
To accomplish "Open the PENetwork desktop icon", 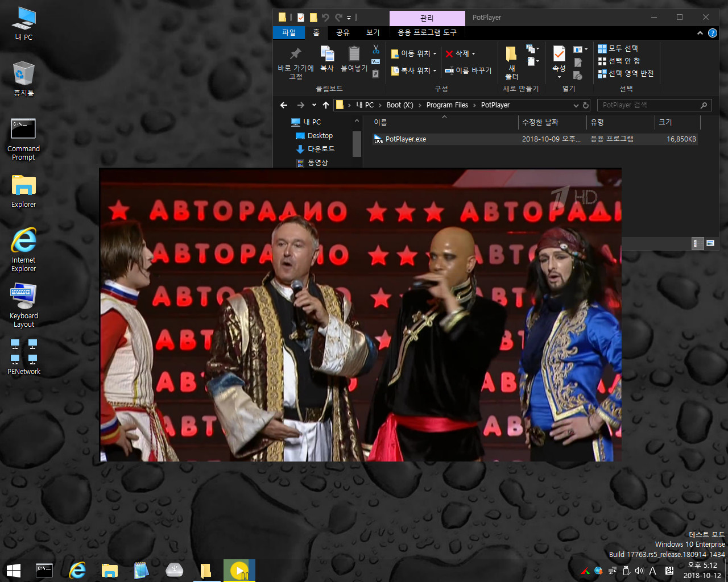I will tap(23, 357).
